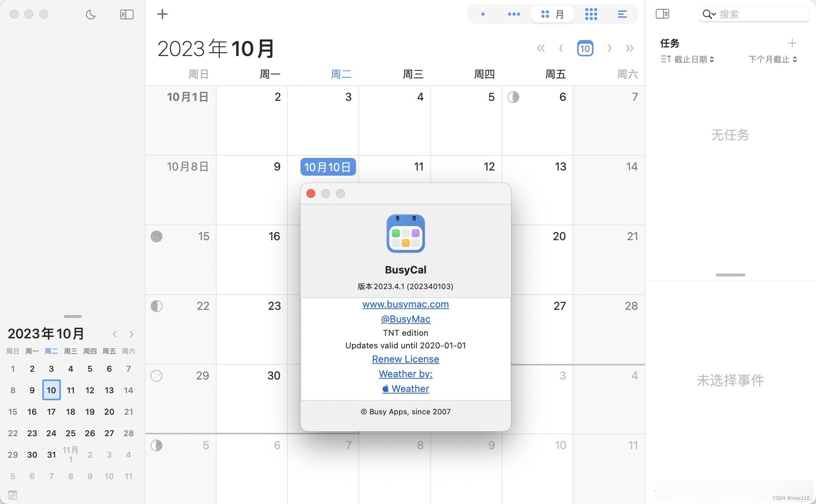Click the Renew License link
The height and width of the screenshot is (504, 816).
point(406,359)
